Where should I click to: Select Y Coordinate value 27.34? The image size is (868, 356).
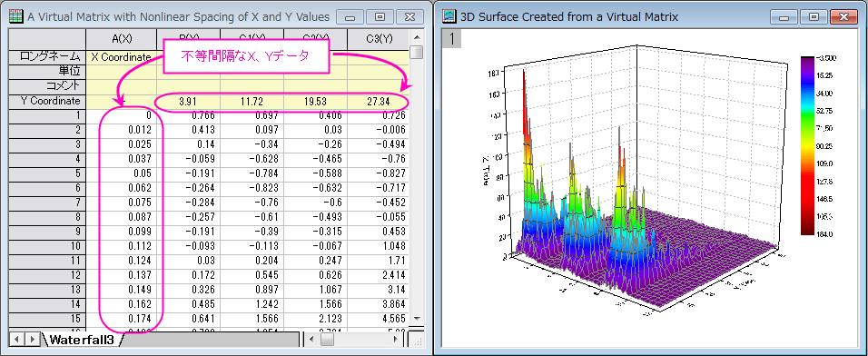378,103
